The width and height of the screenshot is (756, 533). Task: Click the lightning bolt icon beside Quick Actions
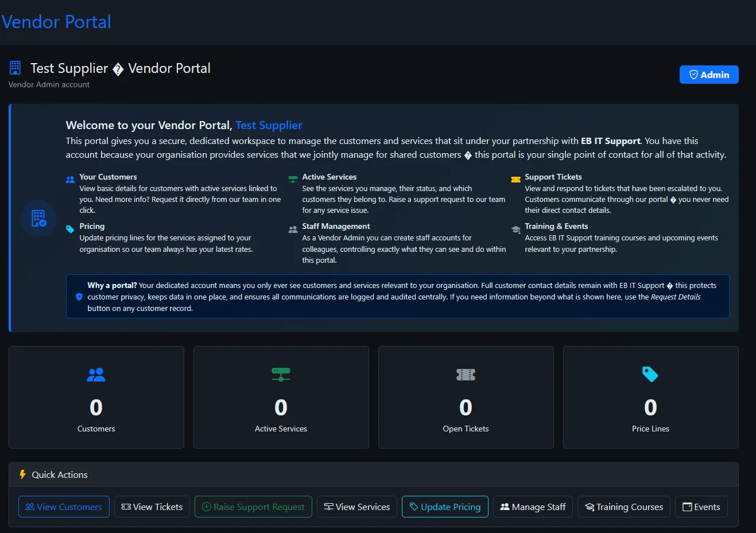pyautogui.click(x=22, y=474)
